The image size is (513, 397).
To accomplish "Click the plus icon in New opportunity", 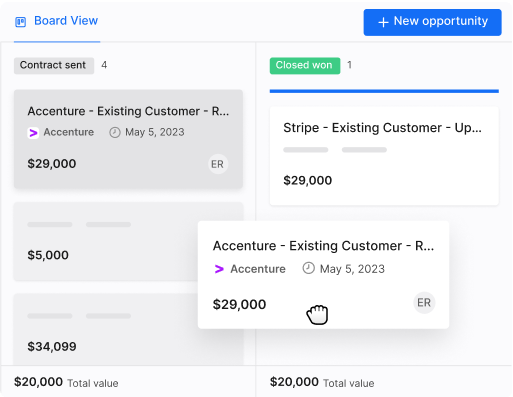I will 383,22.
